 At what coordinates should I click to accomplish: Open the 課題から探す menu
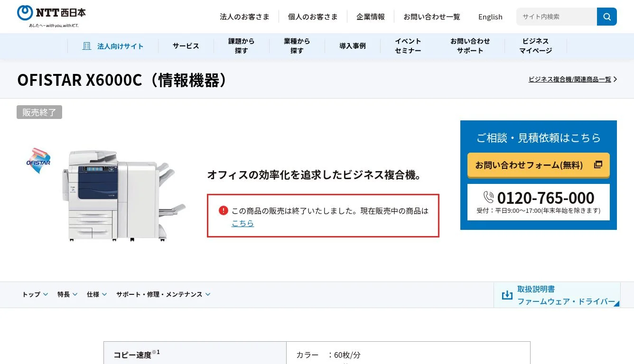[x=241, y=46]
